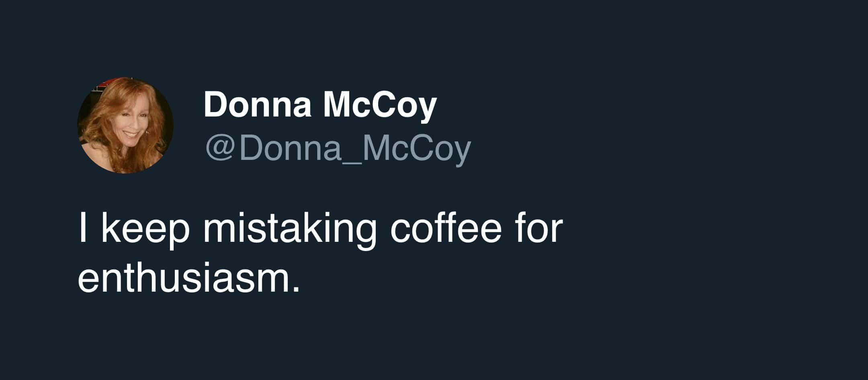Click the bold display name Donna McCoy
Screen dimensions: 868x380
click(x=320, y=104)
